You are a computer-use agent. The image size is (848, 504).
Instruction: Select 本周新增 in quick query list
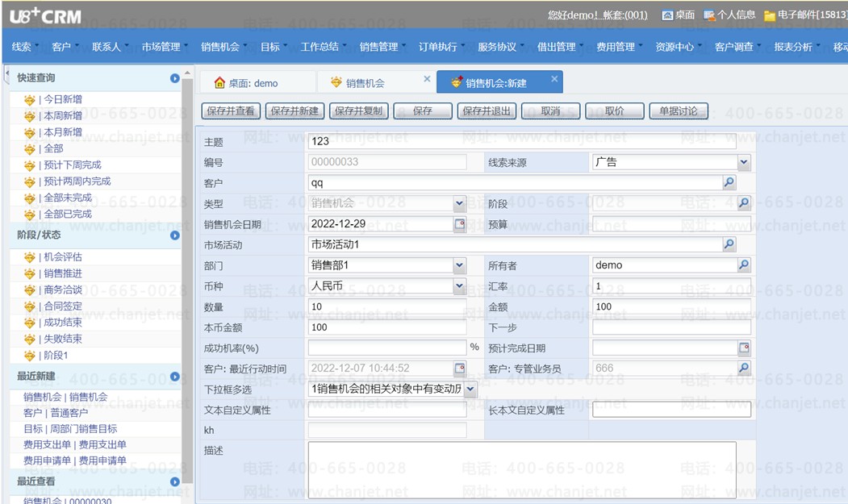pos(63,116)
